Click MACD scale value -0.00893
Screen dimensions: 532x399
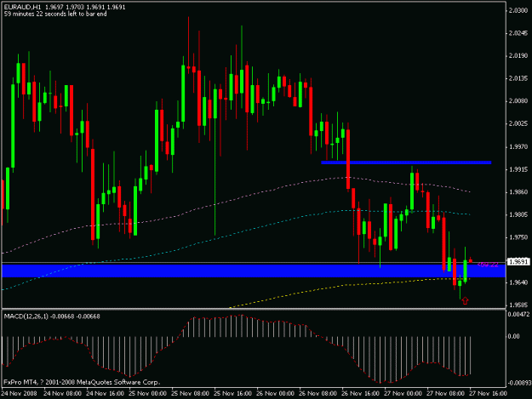518,383
